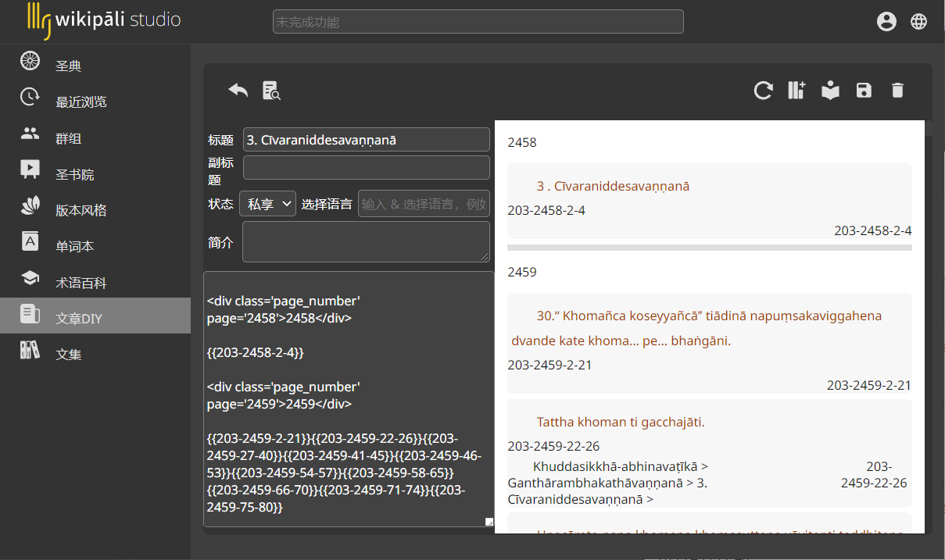The width and height of the screenshot is (945, 560).
Task: Open the language globe icon
Action: tap(919, 22)
